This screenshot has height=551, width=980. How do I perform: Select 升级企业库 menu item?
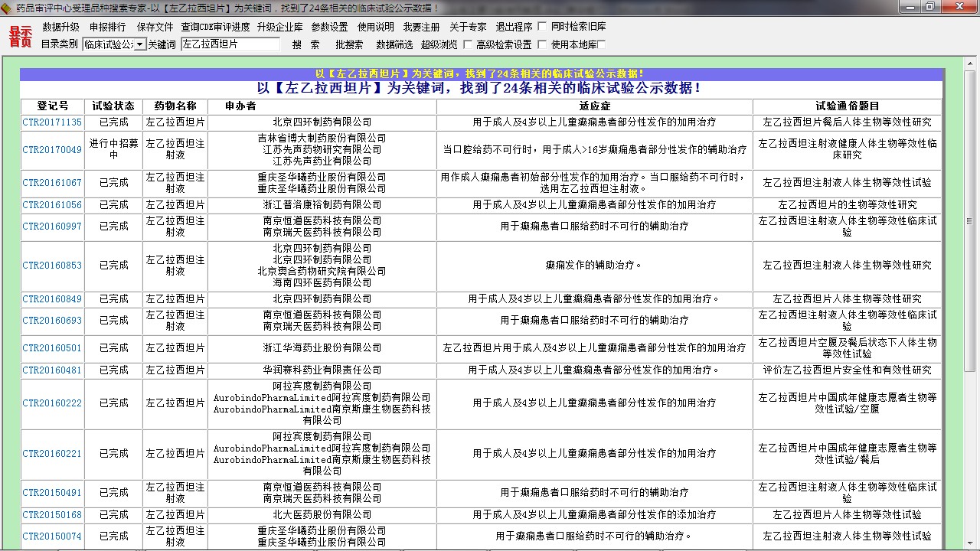coord(279,27)
